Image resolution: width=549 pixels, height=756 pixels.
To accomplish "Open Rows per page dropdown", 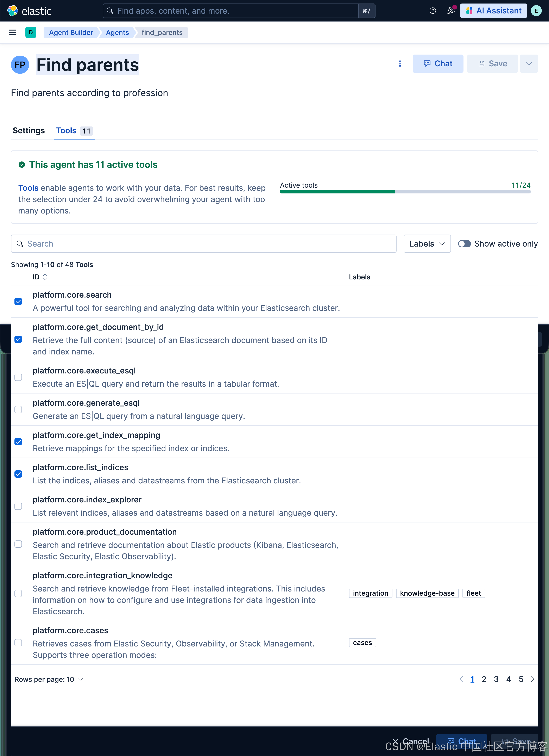I will pyautogui.click(x=49, y=679).
